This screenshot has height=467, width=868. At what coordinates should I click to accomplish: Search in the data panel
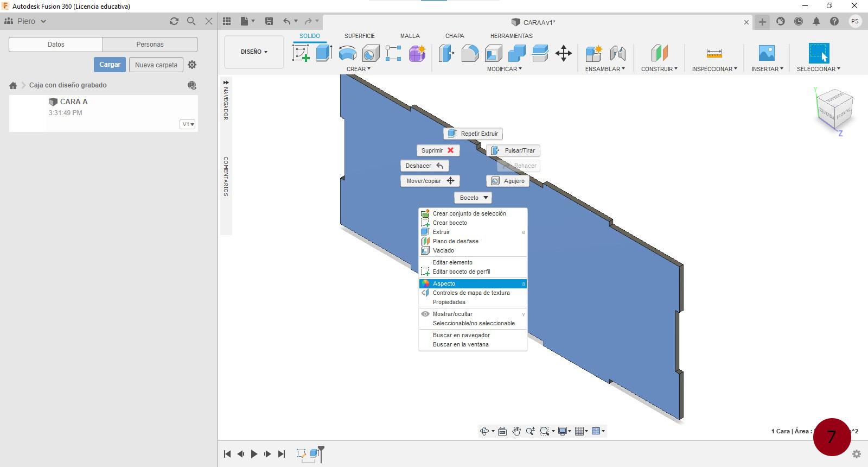tap(191, 21)
